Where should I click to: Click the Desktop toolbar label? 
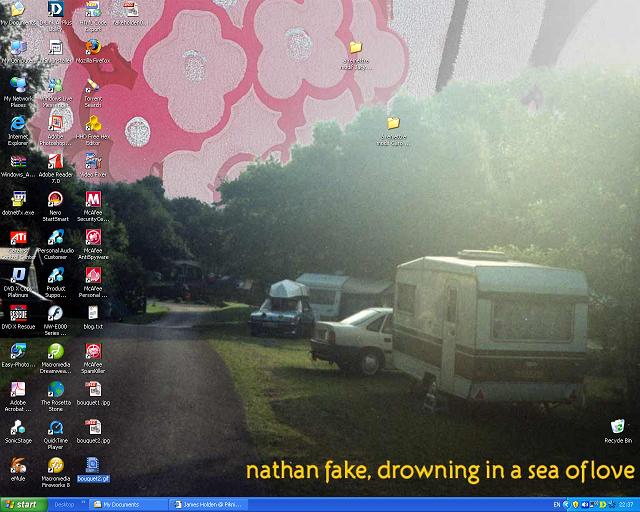(x=64, y=505)
